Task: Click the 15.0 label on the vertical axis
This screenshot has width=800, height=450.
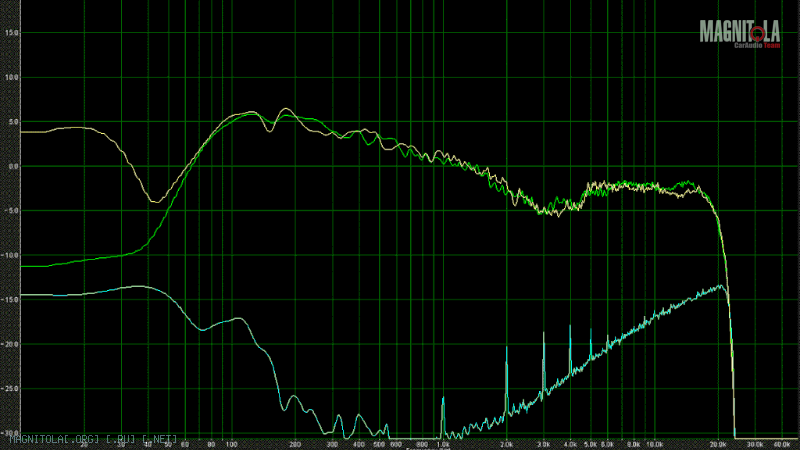Action: [x=11, y=32]
